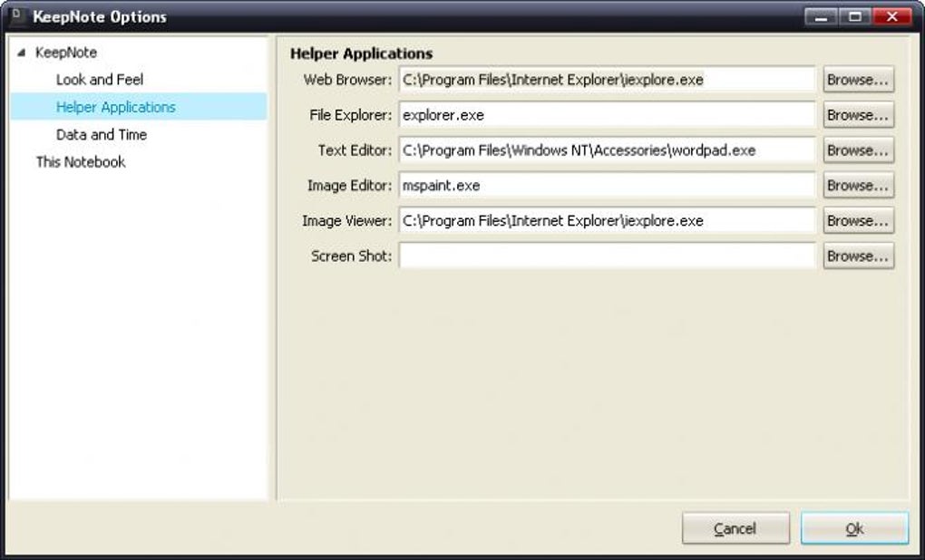Open the Data and Time settings page

pyautogui.click(x=101, y=134)
